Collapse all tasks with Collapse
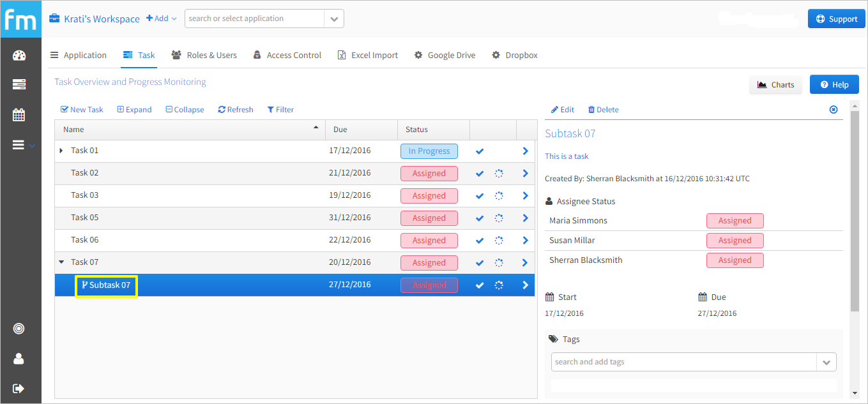The width and height of the screenshot is (868, 404). tap(185, 109)
